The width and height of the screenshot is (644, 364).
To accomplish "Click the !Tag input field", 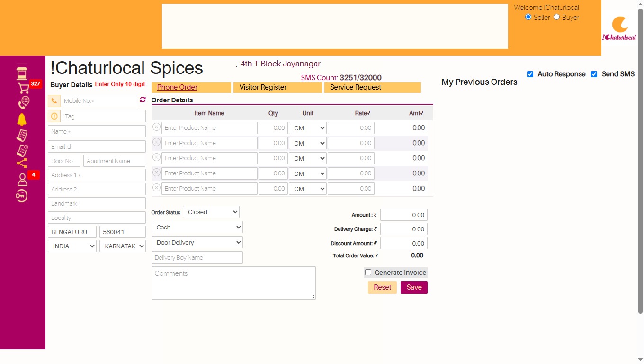I will coord(103,116).
